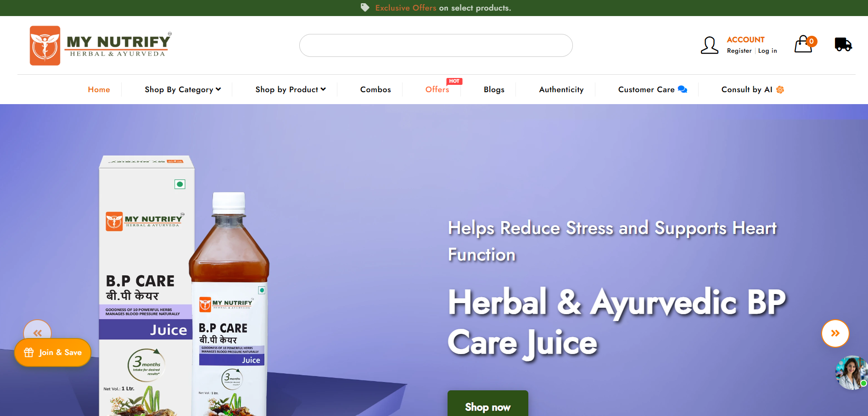
Task: Click the product search input field
Action: pyautogui.click(x=436, y=45)
